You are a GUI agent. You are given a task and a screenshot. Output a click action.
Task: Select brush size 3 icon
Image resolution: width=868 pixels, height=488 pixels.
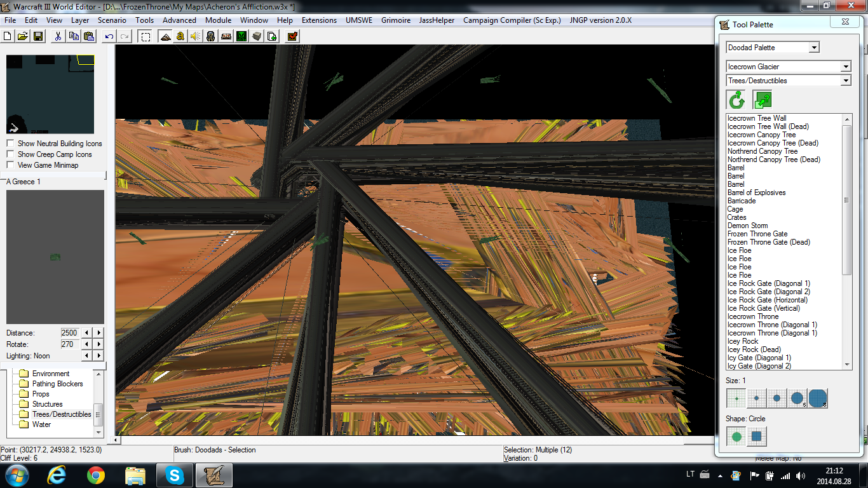click(x=776, y=398)
